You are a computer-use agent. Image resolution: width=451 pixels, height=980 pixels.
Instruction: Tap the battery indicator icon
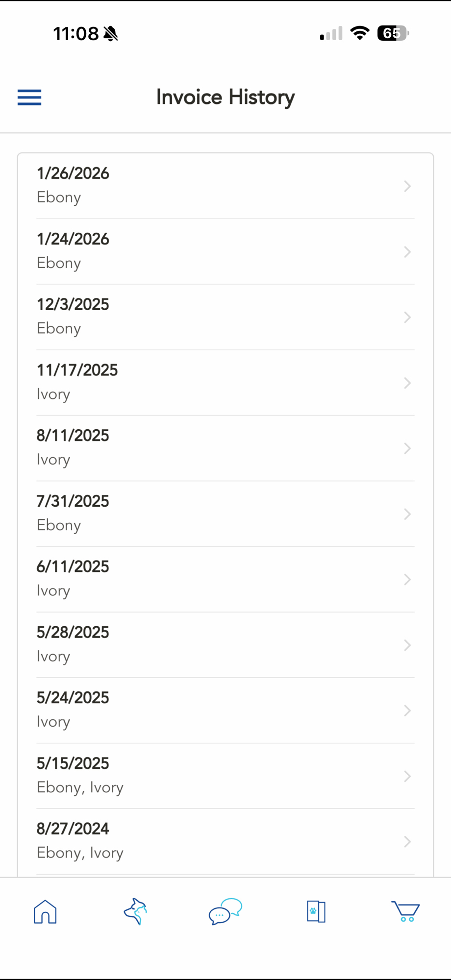pyautogui.click(x=393, y=33)
